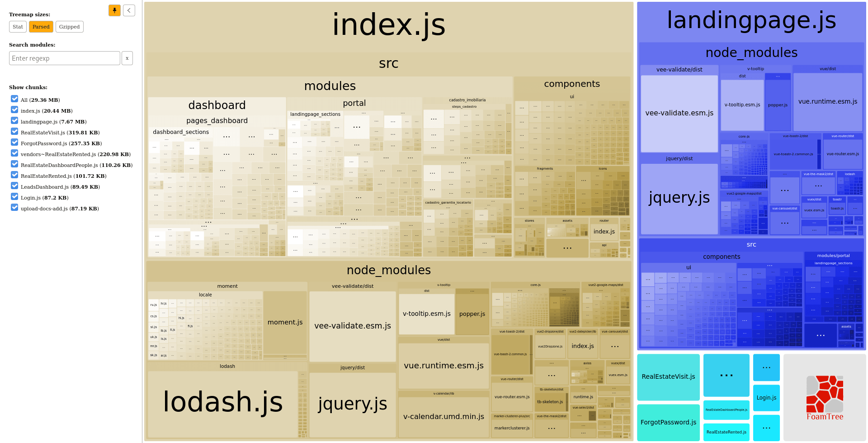This screenshot has width=868, height=443.
Task: Toggle the upload-docs-add.js chunk checkbox
Action: [14, 208]
